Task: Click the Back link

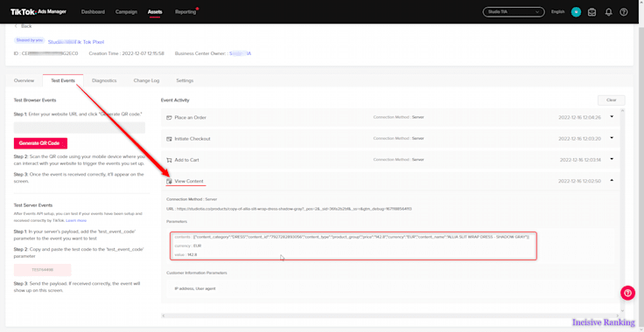Action: 26,26
